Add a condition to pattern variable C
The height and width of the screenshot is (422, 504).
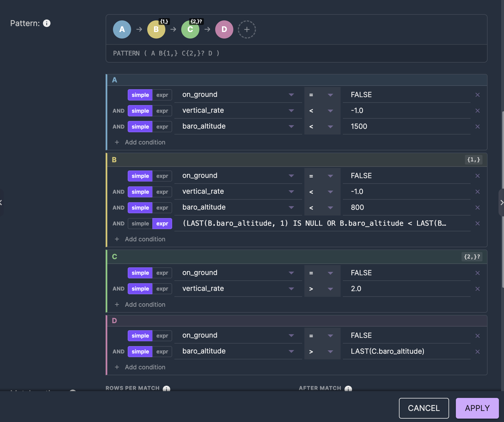point(140,304)
